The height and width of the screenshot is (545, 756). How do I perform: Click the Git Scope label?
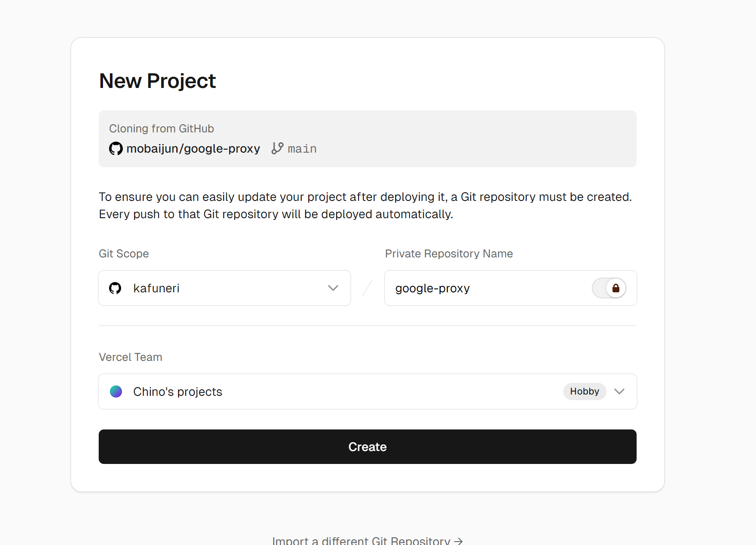pyautogui.click(x=124, y=254)
